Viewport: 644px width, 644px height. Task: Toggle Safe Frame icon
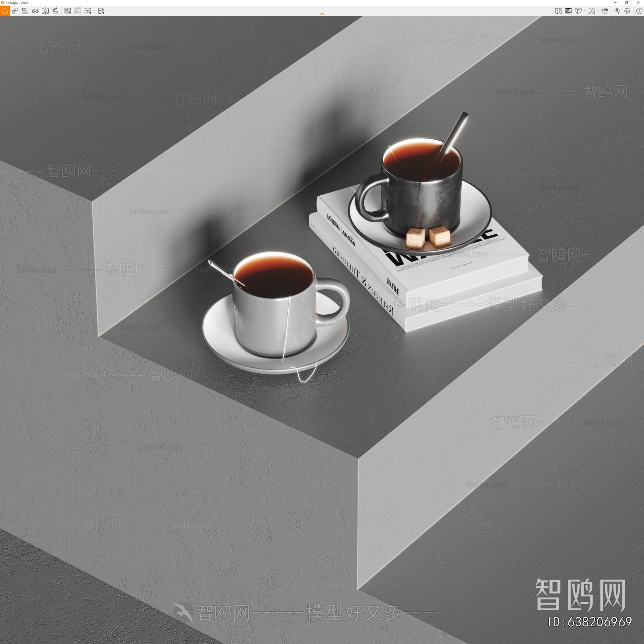pyautogui.click(x=568, y=11)
